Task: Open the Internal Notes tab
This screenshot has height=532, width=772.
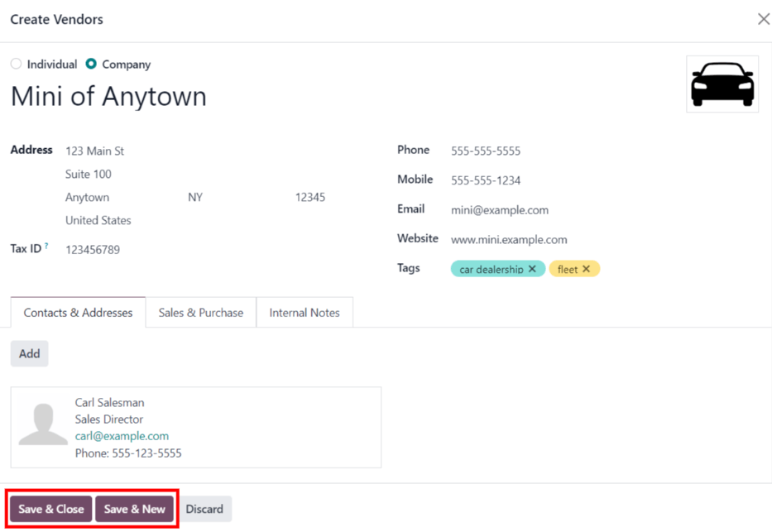Action: [x=304, y=313]
